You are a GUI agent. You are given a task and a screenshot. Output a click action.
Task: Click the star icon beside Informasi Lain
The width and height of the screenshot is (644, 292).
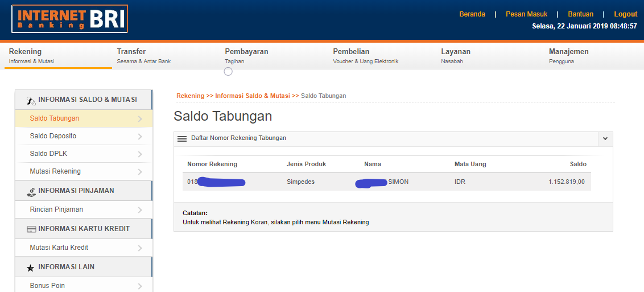tap(31, 268)
